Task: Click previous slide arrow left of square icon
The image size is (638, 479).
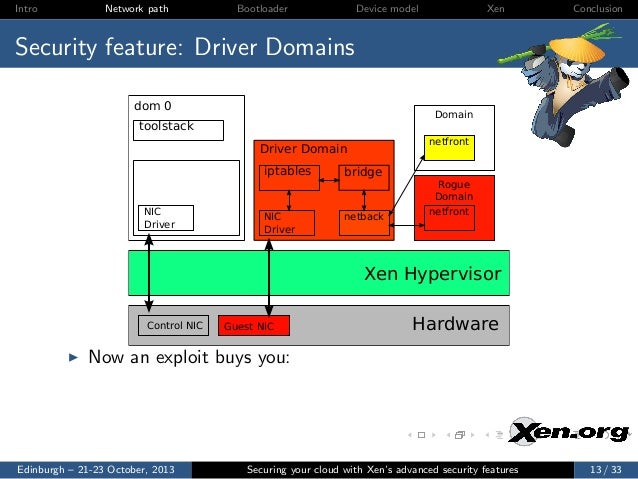Action: pyautogui.click(x=410, y=435)
